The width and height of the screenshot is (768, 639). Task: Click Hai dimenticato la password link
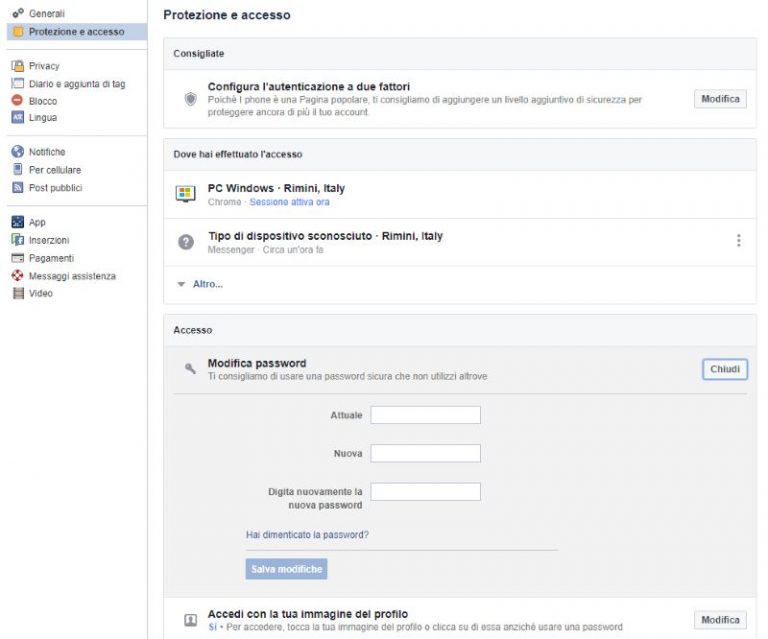pos(307,535)
